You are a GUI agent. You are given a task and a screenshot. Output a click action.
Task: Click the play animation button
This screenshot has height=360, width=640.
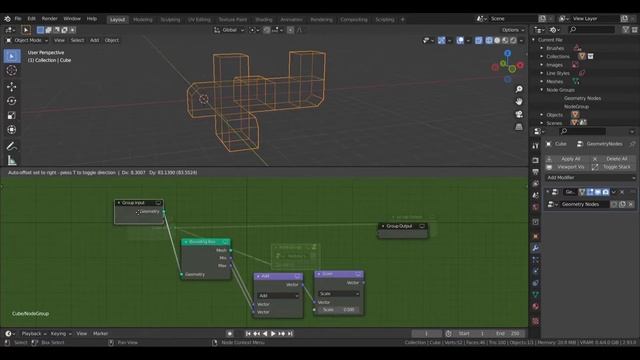[273, 334]
